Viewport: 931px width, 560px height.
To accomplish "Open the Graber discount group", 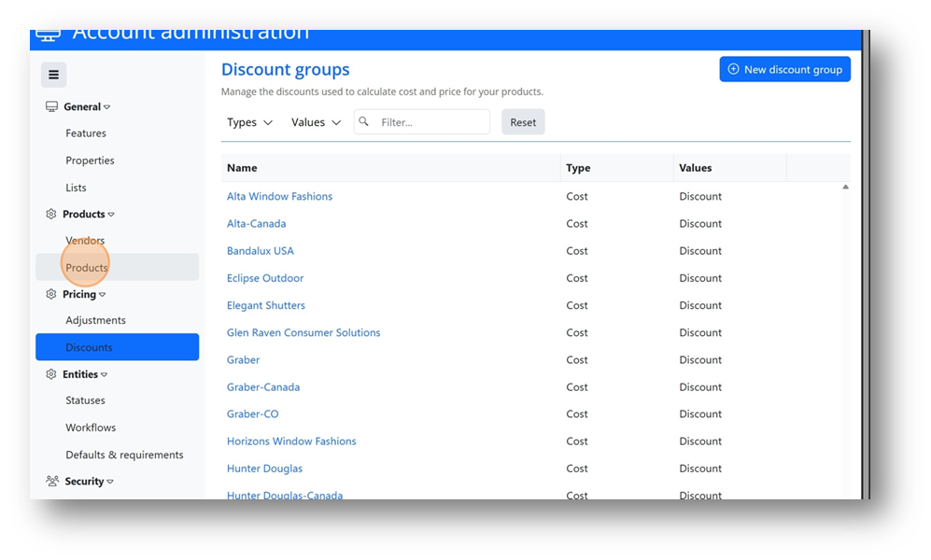I will [244, 360].
